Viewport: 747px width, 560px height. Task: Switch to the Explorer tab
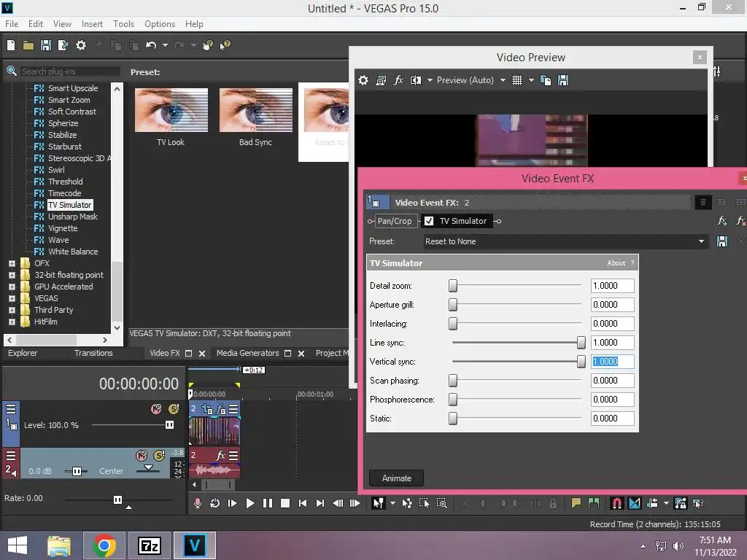click(x=23, y=353)
